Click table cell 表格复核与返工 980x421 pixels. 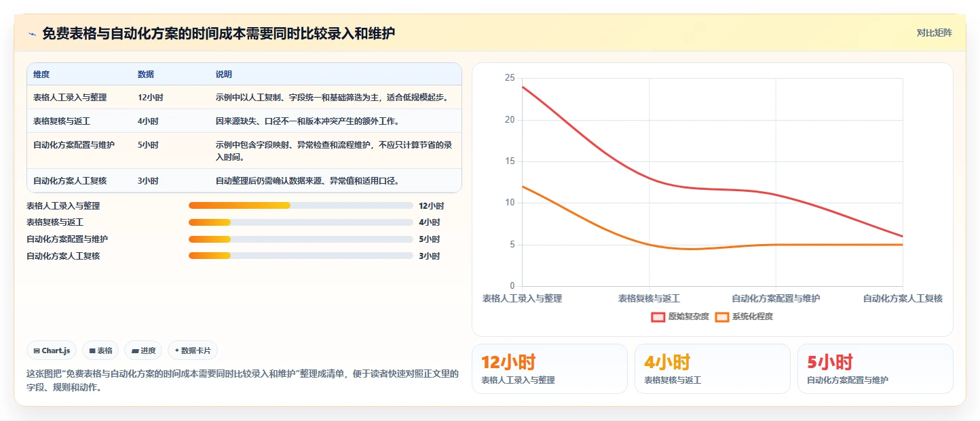click(x=62, y=121)
